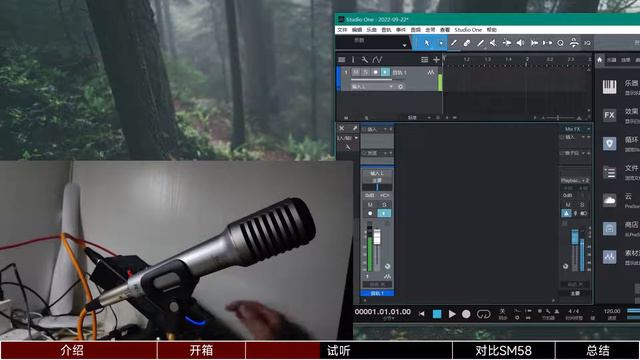The height and width of the screenshot is (360, 640).
Task: Select the Arrow tool in Studio One toolbar
Action: pos(427,43)
